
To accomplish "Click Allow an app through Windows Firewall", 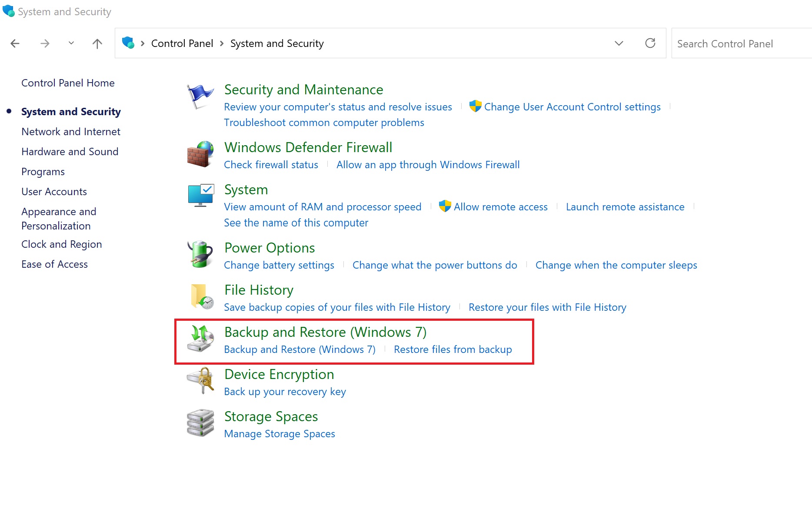I will [428, 164].
